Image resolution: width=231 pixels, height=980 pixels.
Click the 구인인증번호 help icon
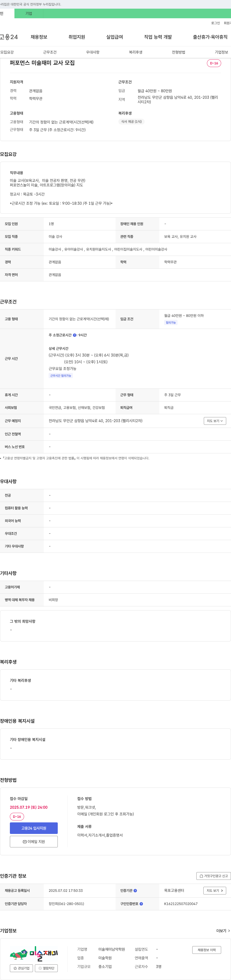point(141,904)
